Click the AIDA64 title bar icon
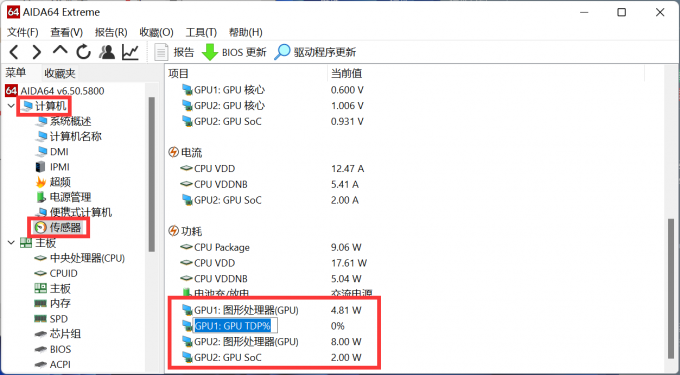680x375 pixels. [x=13, y=12]
